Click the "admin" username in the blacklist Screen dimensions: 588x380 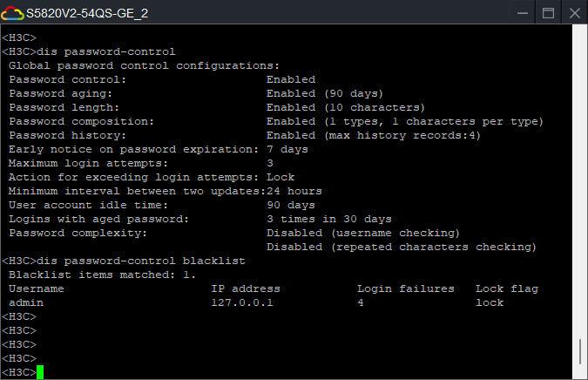26,302
